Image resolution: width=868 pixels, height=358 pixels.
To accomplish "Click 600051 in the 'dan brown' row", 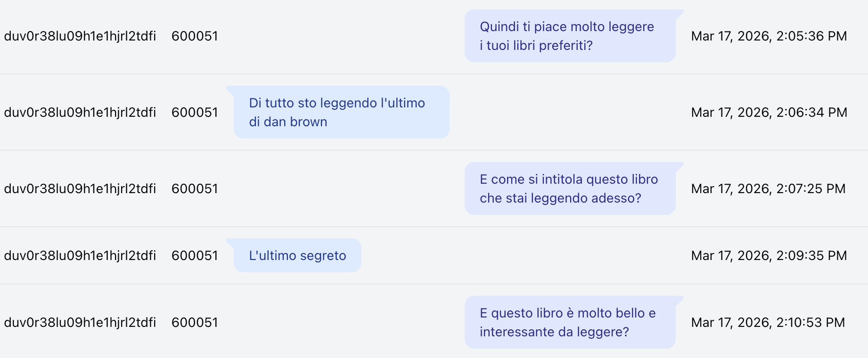I will pos(195,113).
